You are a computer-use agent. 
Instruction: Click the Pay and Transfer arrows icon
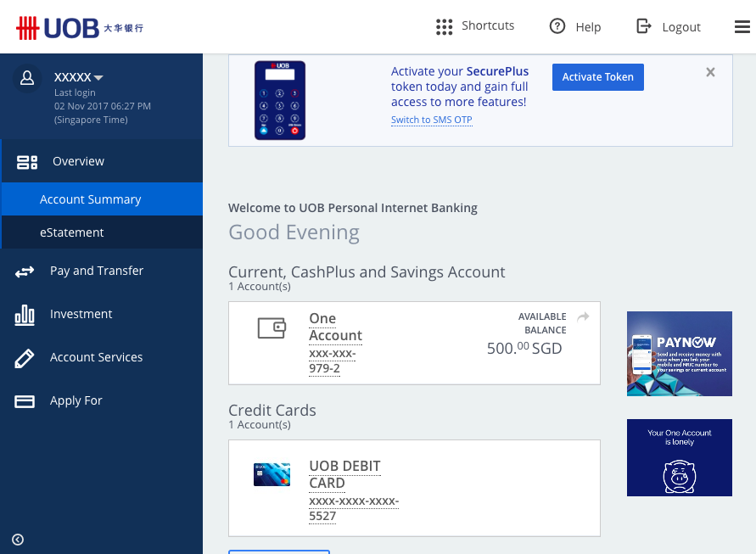point(25,272)
